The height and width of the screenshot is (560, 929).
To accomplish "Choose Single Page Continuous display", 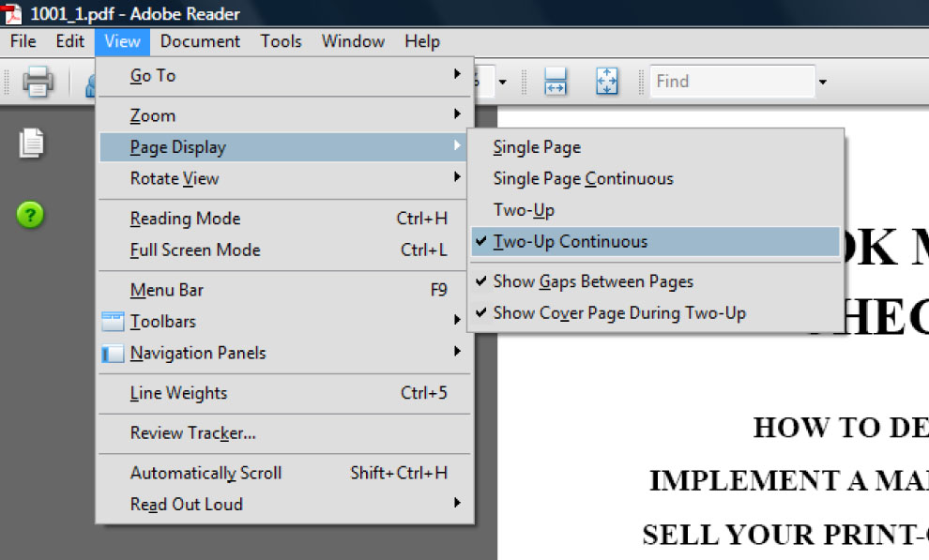I will (583, 179).
